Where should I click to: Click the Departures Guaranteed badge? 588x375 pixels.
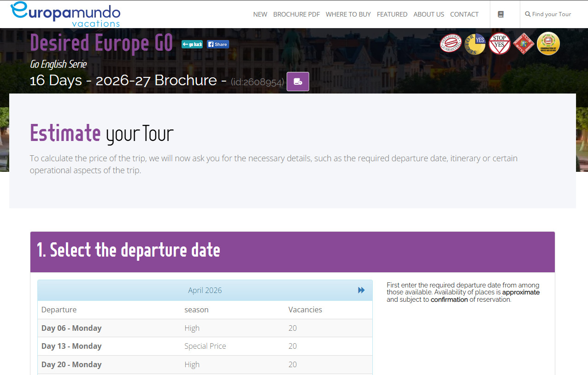tap(451, 43)
